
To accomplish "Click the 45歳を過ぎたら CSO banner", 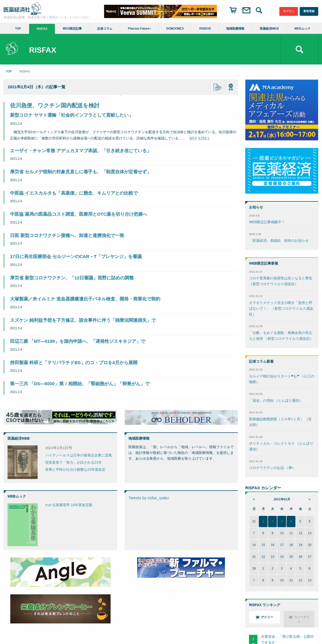I will pyautogui.click(x=60, y=417).
